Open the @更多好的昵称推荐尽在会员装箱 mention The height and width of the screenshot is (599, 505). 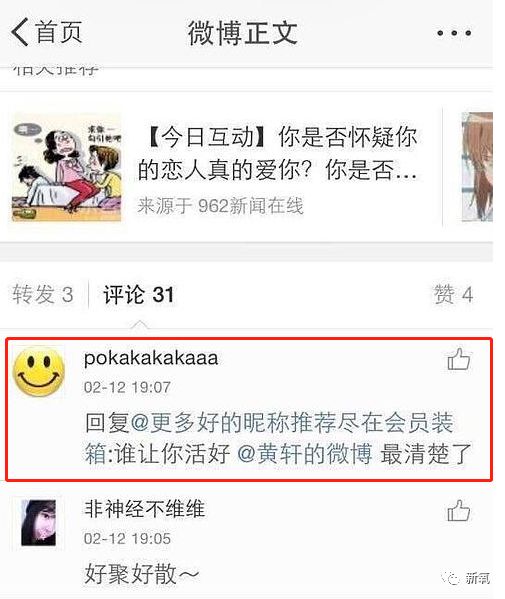(269, 438)
